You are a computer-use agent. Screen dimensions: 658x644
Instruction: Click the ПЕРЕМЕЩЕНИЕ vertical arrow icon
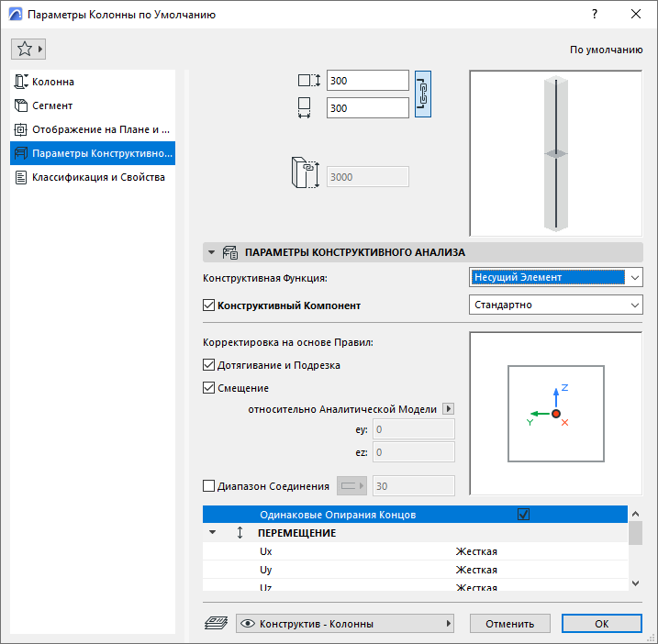(240, 532)
